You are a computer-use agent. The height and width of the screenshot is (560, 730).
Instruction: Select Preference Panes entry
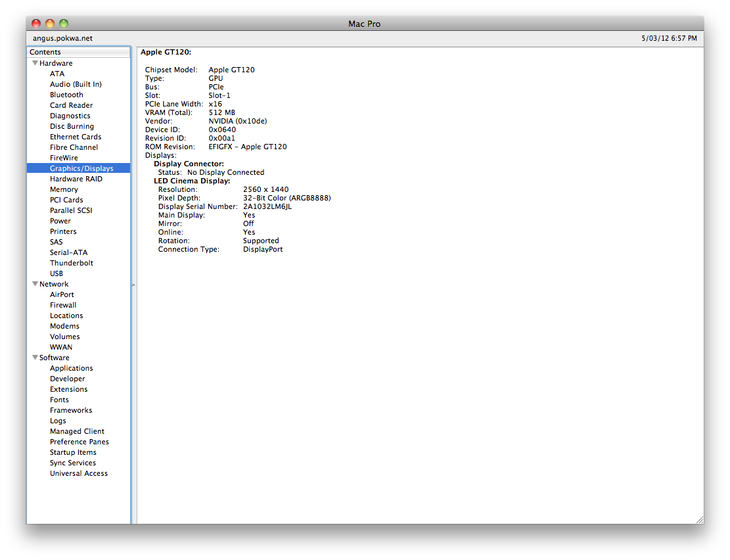pyautogui.click(x=79, y=442)
